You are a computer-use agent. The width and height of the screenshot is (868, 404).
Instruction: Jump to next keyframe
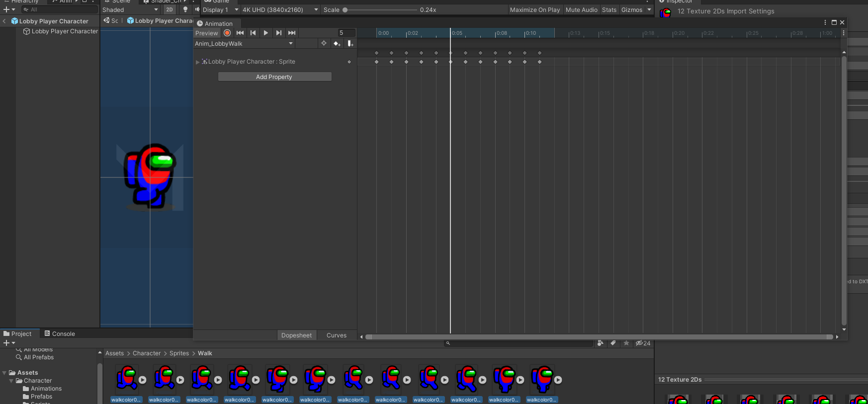[x=279, y=33]
